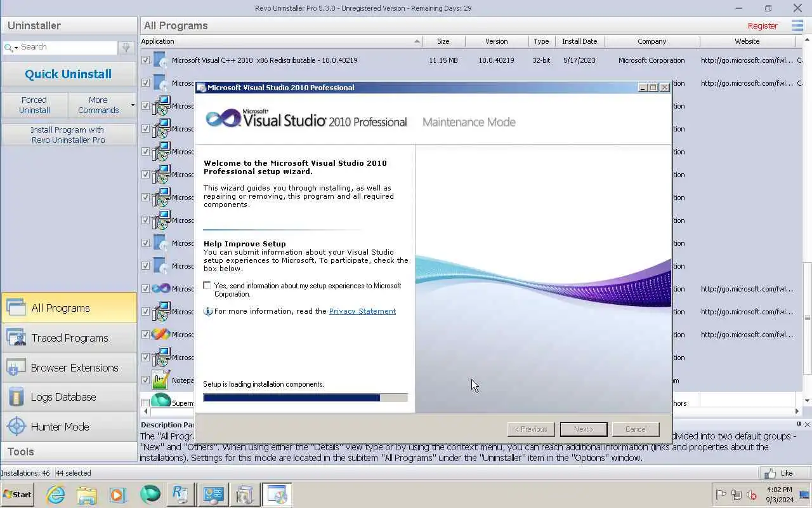
Task: Check the Supermium row checkbox
Action: tap(146, 403)
